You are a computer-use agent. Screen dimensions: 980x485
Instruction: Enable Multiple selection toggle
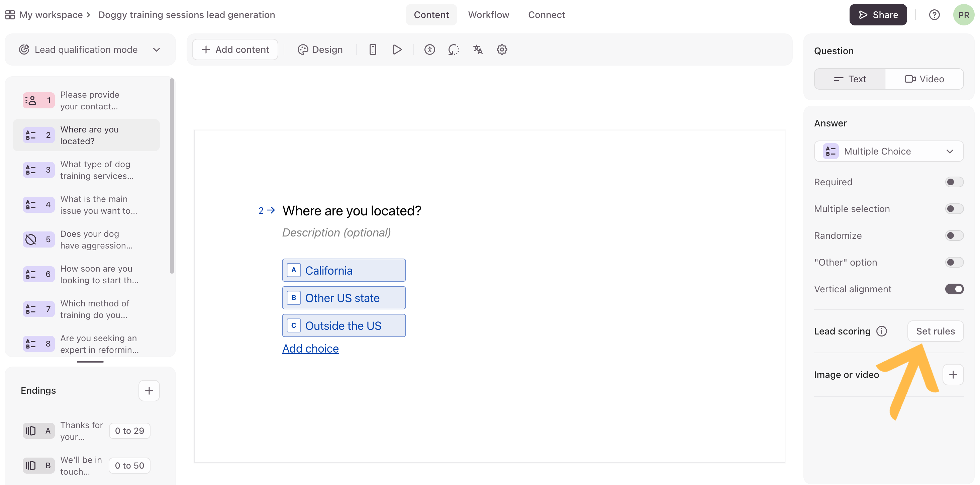954,209
